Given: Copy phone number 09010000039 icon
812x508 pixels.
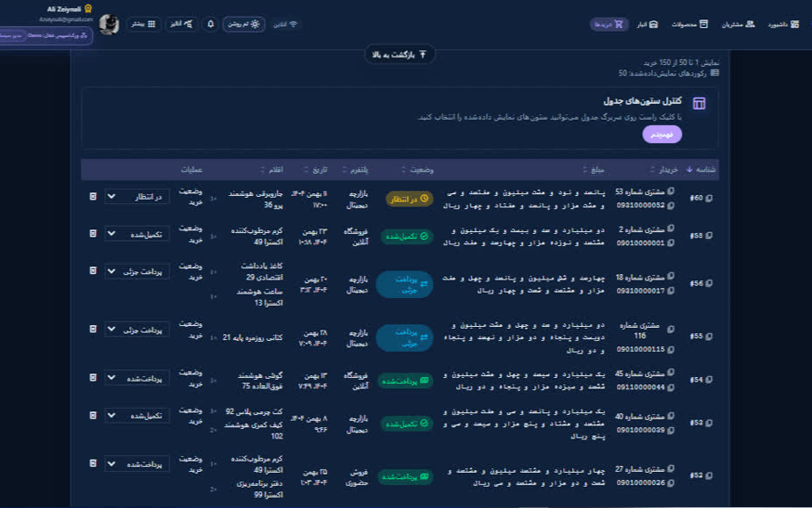Looking at the screenshot, I should (671, 431).
